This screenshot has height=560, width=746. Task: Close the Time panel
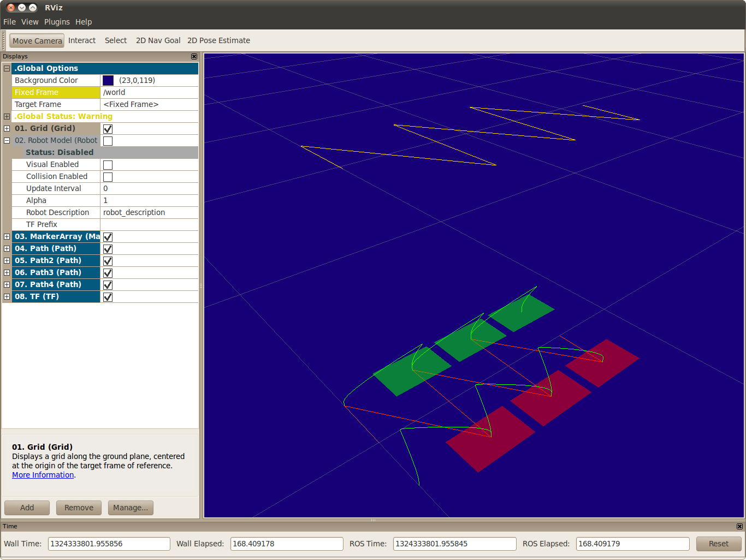(x=739, y=526)
